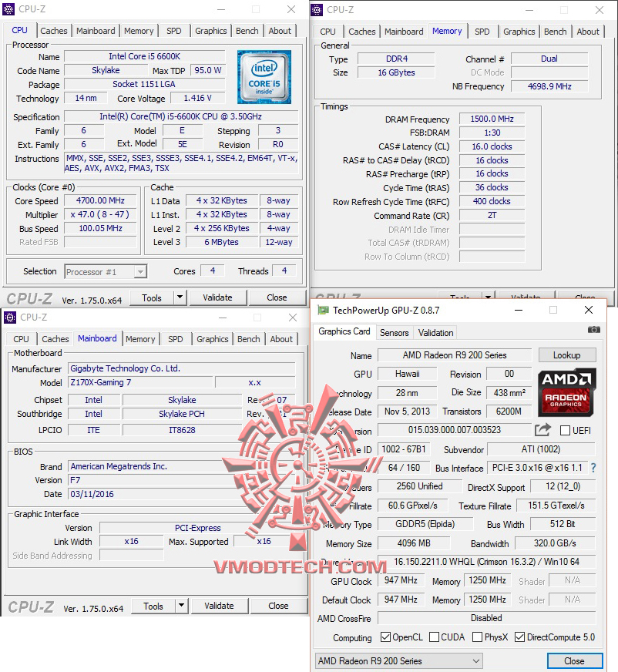This screenshot has width=618, height=672.
Task: Click the Bus Interface question mark help icon
Action: (593, 468)
